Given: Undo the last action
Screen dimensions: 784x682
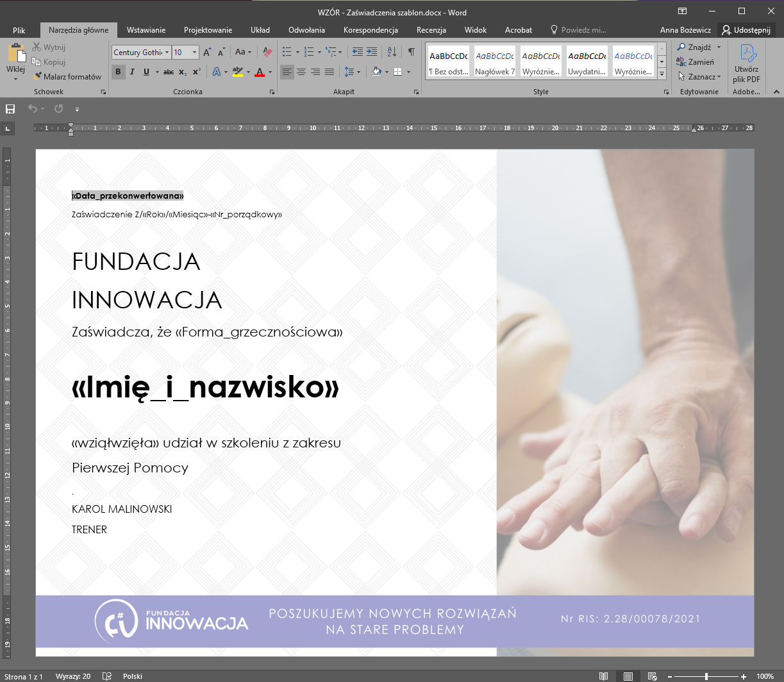Looking at the screenshot, I should tap(33, 109).
